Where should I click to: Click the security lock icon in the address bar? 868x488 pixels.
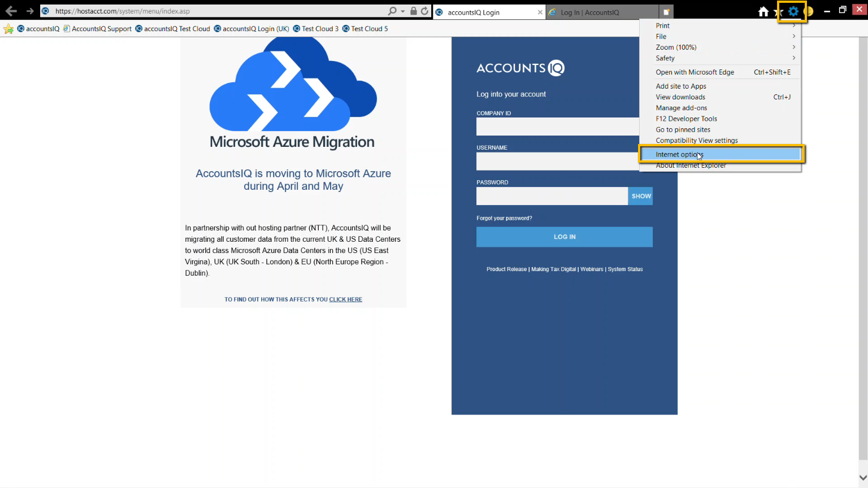click(414, 11)
